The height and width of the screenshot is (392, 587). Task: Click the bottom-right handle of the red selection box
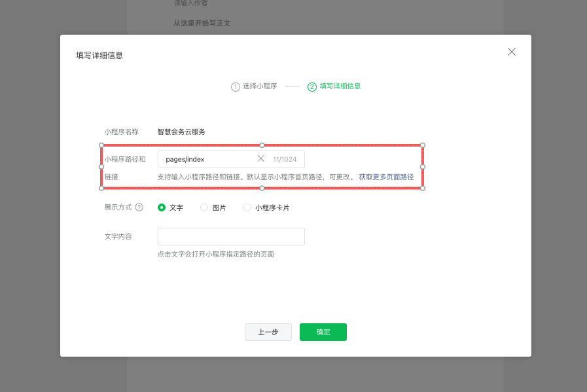click(x=423, y=188)
